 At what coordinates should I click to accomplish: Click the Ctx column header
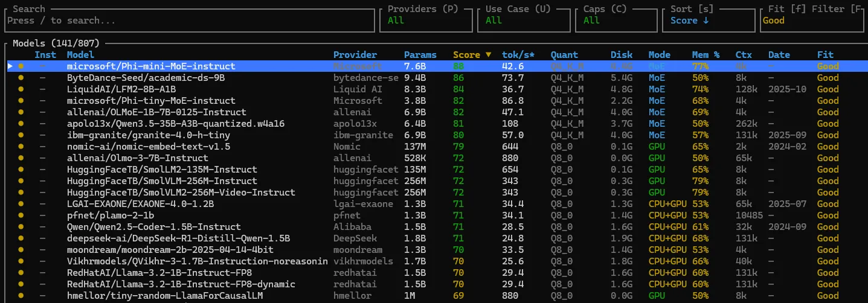(744, 55)
